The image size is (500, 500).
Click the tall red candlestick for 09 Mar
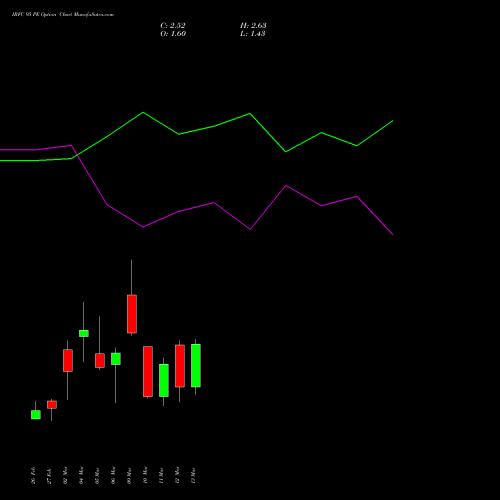[x=132, y=314]
